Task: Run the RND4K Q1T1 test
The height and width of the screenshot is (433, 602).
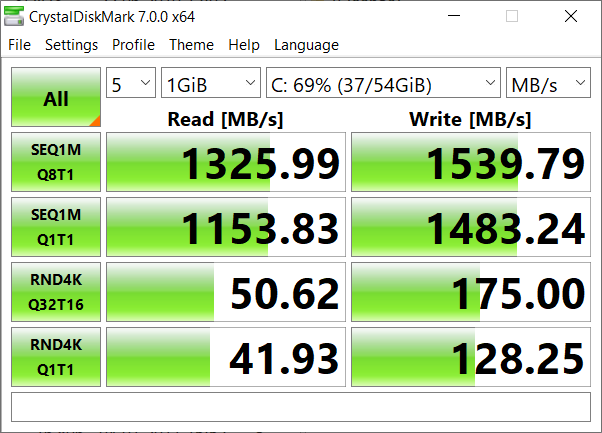Action: 56,357
